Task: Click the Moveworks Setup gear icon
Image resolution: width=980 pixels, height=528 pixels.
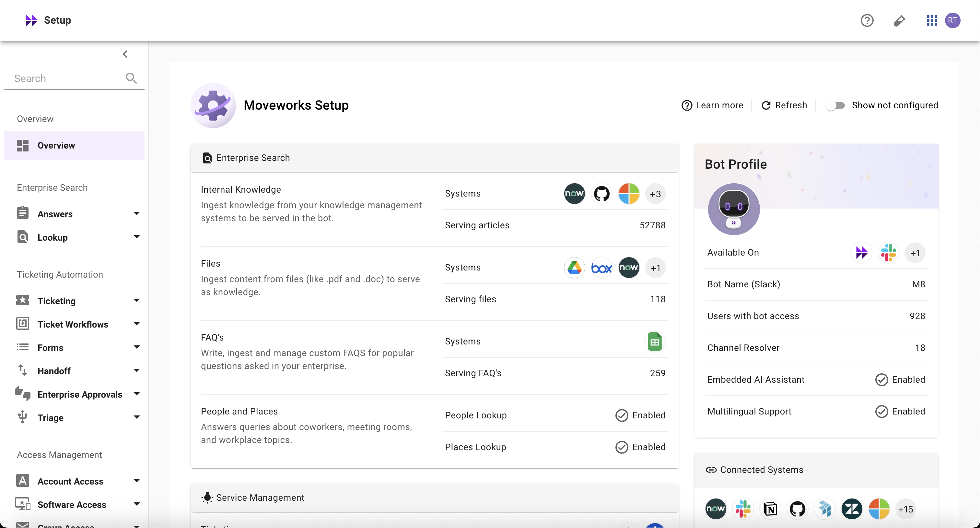Action: click(213, 105)
